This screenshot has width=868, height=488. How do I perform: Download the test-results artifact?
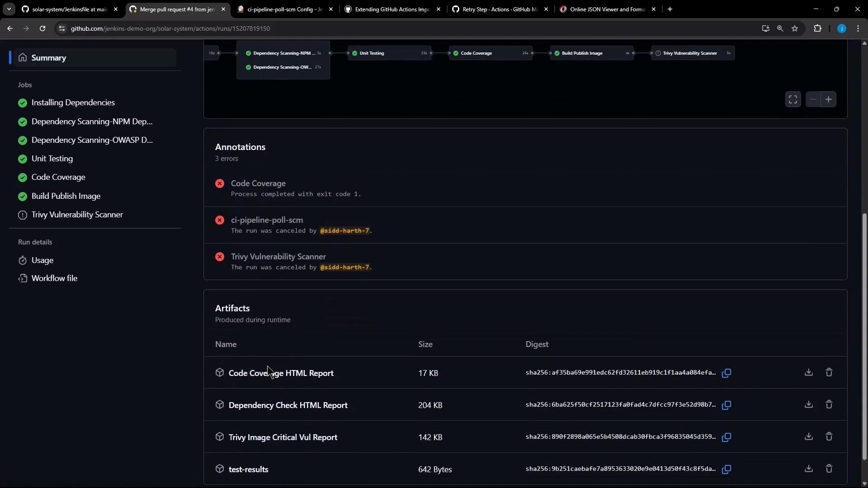809,469
